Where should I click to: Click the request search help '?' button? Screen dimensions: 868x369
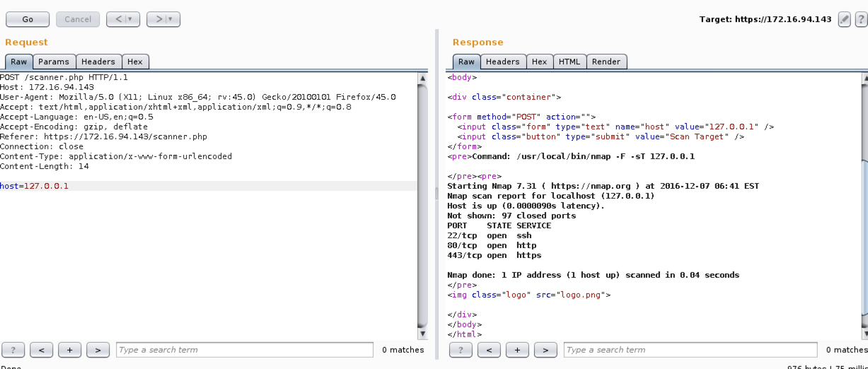(x=13, y=350)
